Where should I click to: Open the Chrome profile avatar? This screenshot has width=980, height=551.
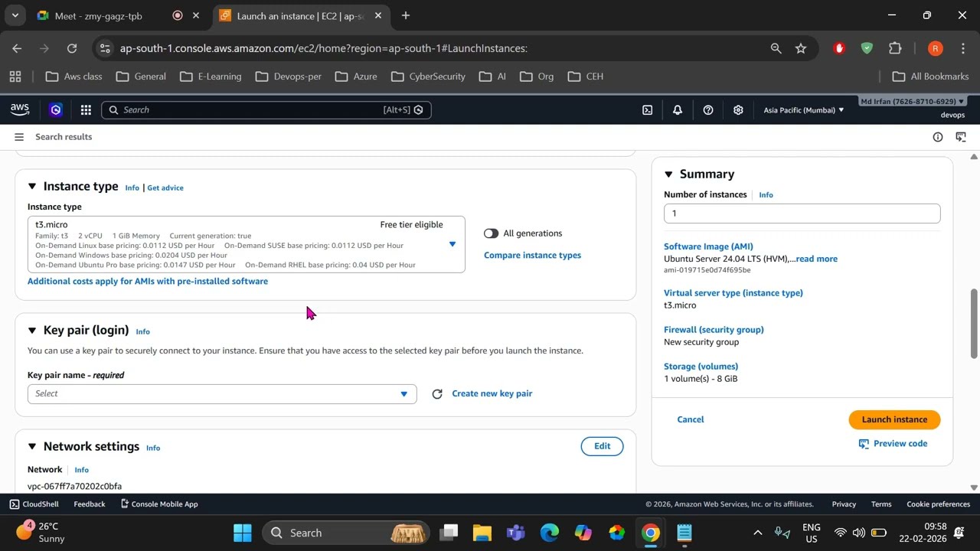click(x=935, y=48)
